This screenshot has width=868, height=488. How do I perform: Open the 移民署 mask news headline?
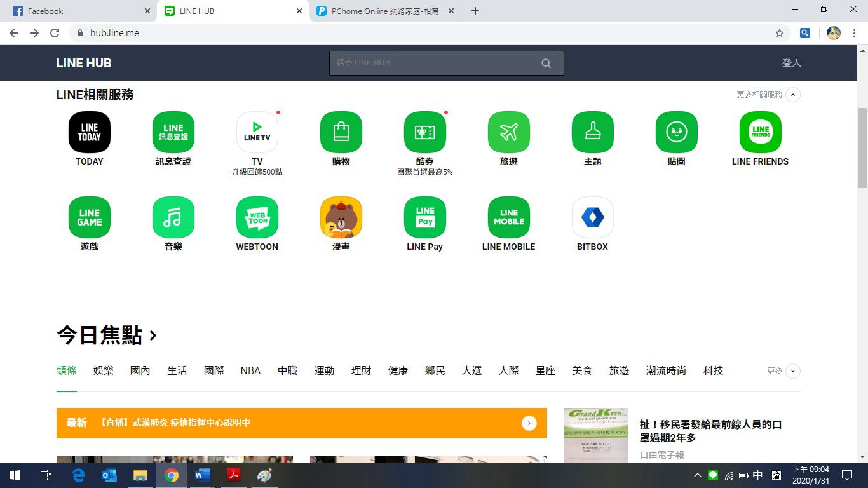(x=710, y=431)
